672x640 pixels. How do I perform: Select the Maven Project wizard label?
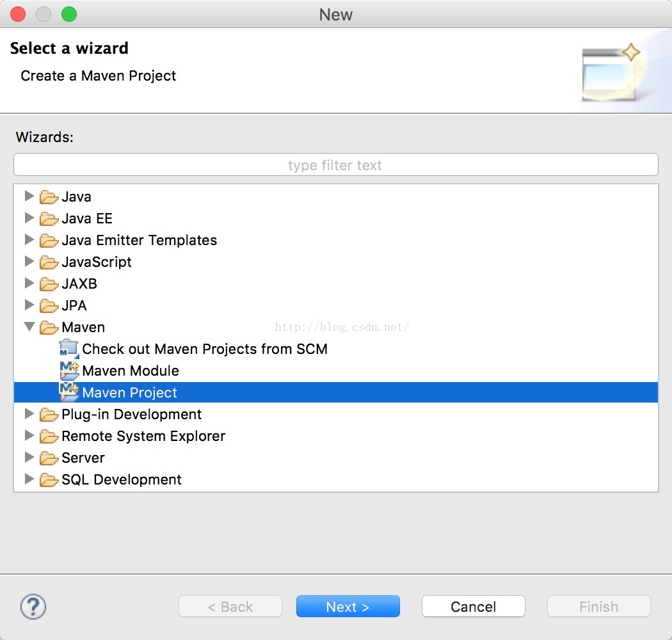[x=129, y=393]
